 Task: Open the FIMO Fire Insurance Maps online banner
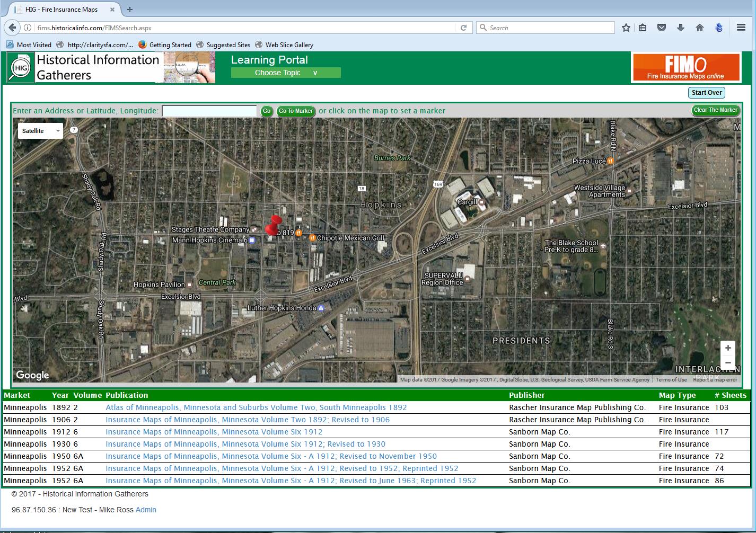pyautogui.click(x=685, y=67)
